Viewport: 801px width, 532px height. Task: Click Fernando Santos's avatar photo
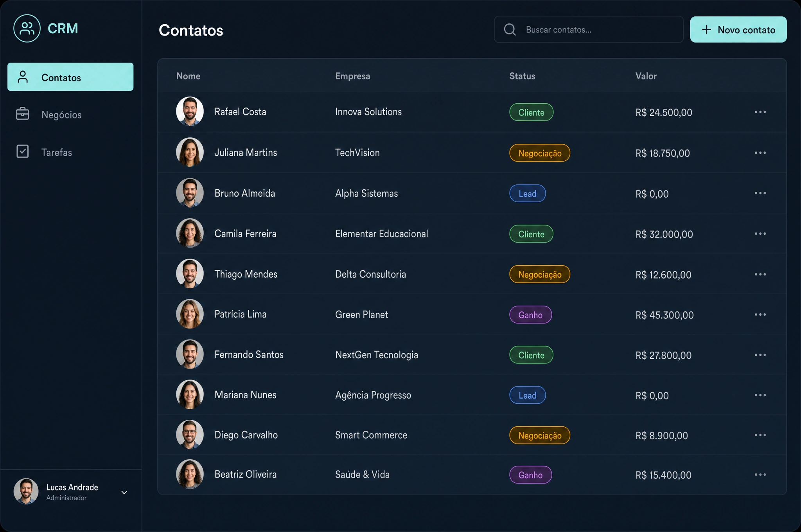[190, 354]
